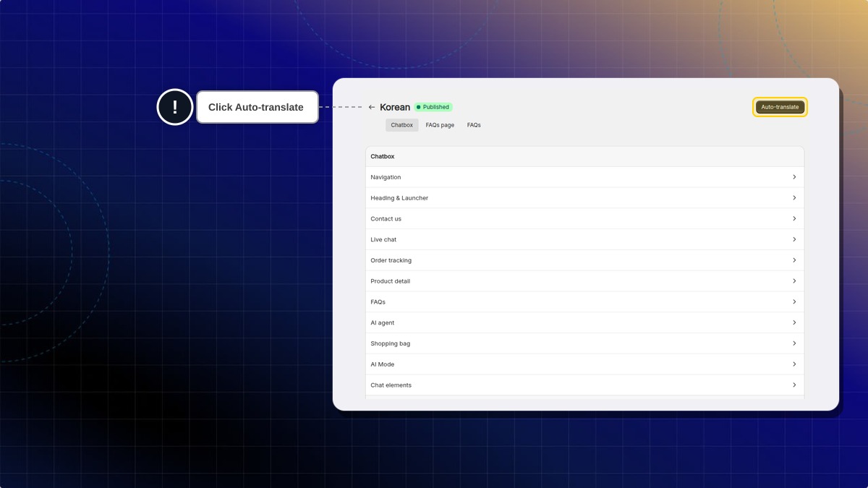
Task: Switch to the FAQs page tab
Action: coord(440,125)
